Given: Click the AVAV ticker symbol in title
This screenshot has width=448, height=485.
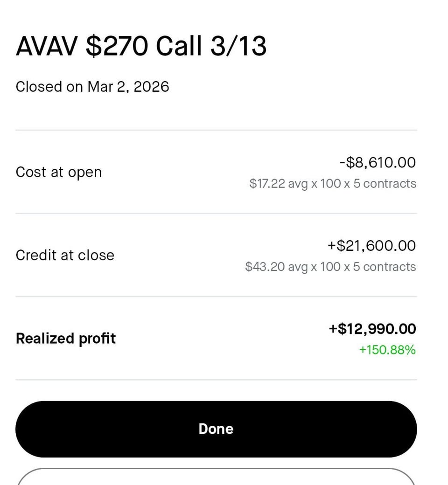Looking at the screenshot, I should pyautogui.click(x=45, y=47).
